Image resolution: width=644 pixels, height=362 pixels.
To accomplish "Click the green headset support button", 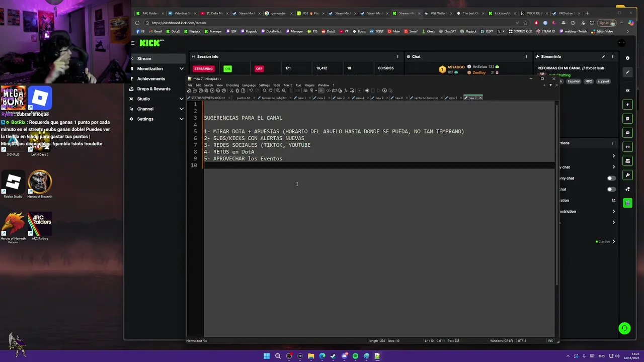I will pyautogui.click(x=624, y=328).
